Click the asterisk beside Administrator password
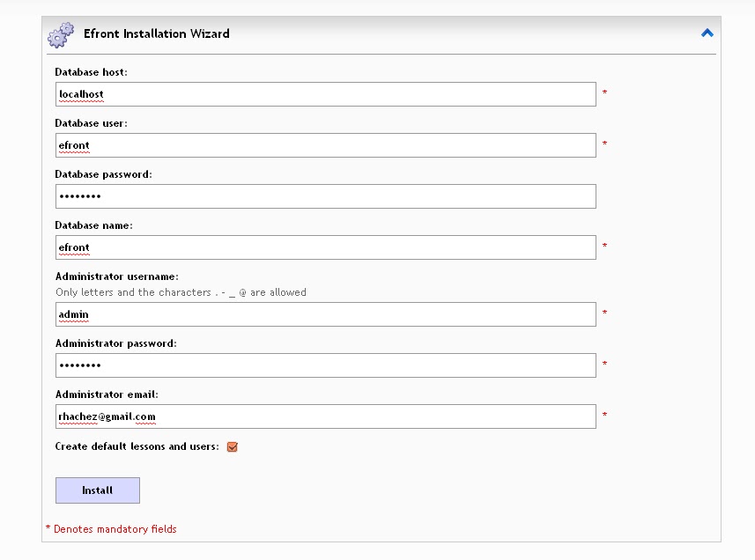This screenshot has height=560, width=755. 604,364
